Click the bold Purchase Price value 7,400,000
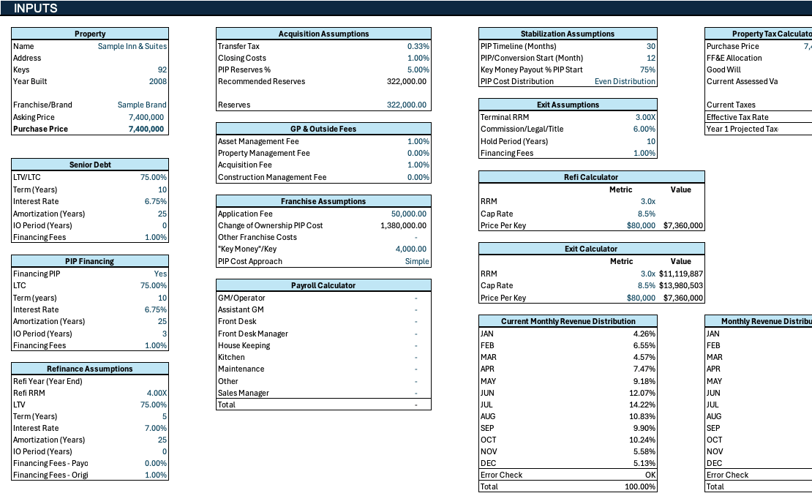812x504 pixels. 146,129
